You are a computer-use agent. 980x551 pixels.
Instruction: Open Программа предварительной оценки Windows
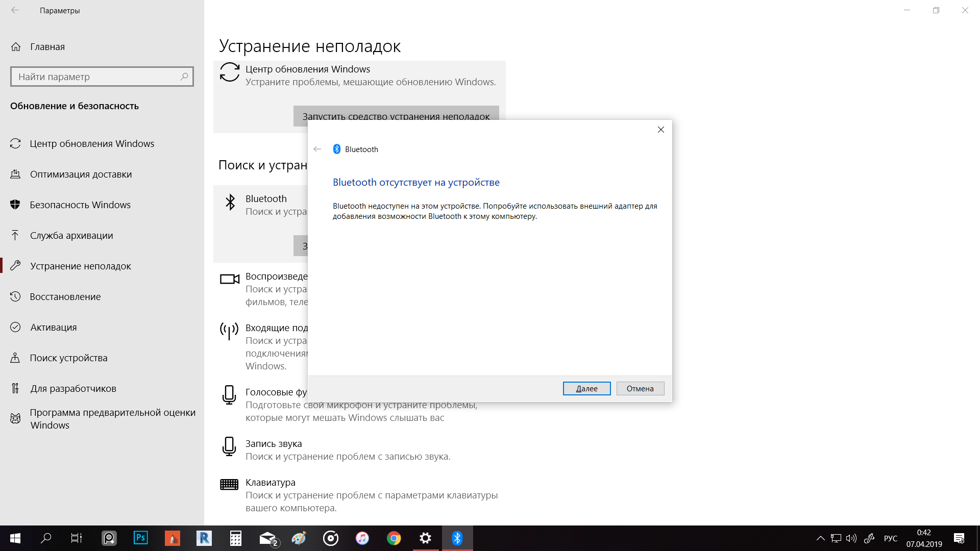click(103, 419)
